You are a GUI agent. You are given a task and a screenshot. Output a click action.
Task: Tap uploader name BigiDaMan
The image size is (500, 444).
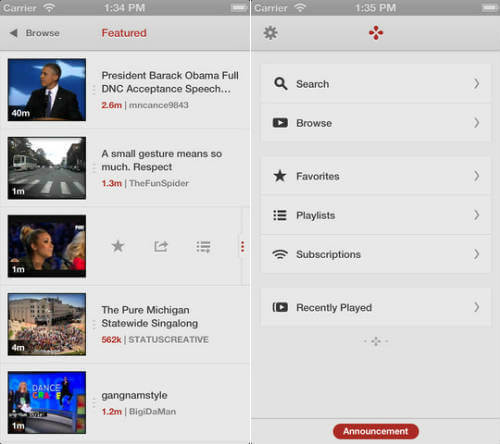point(152,411)
